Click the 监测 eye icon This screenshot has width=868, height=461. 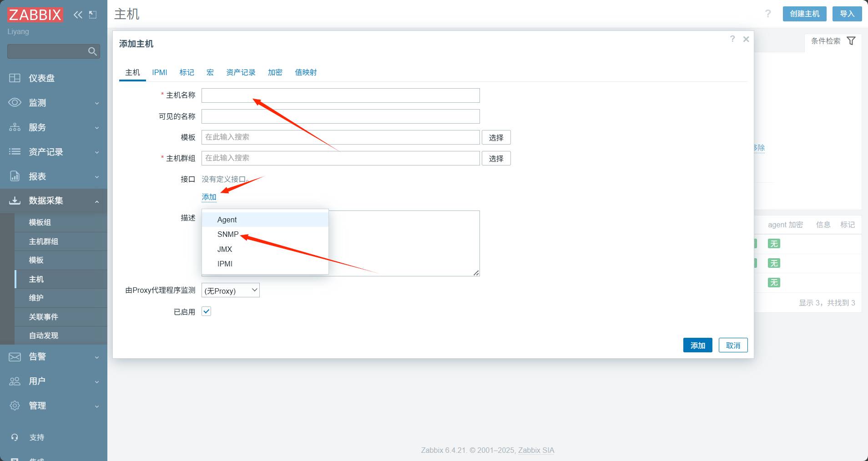coord(15,103)
